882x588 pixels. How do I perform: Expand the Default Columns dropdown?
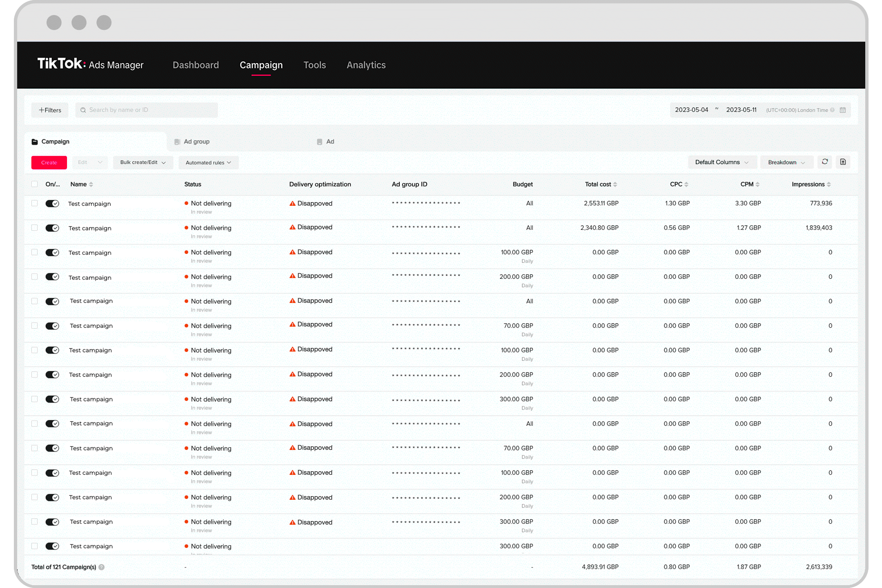coord(722,162)
